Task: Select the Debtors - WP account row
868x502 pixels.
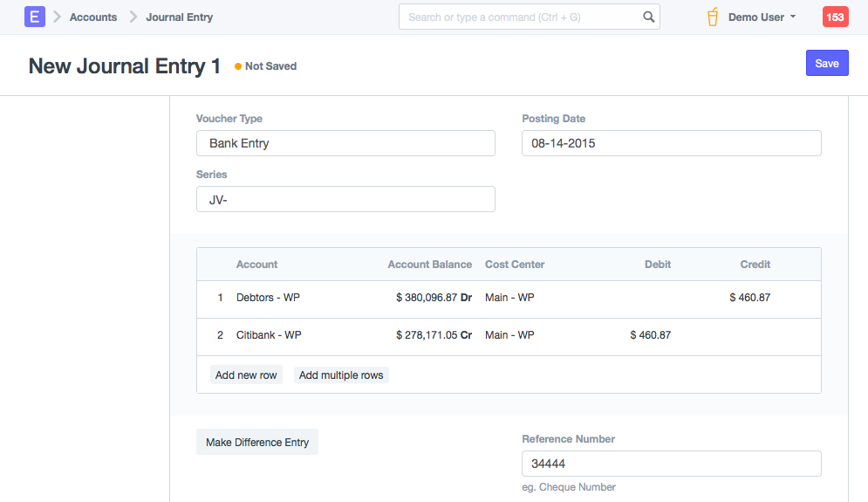Action: click(268, 298)
